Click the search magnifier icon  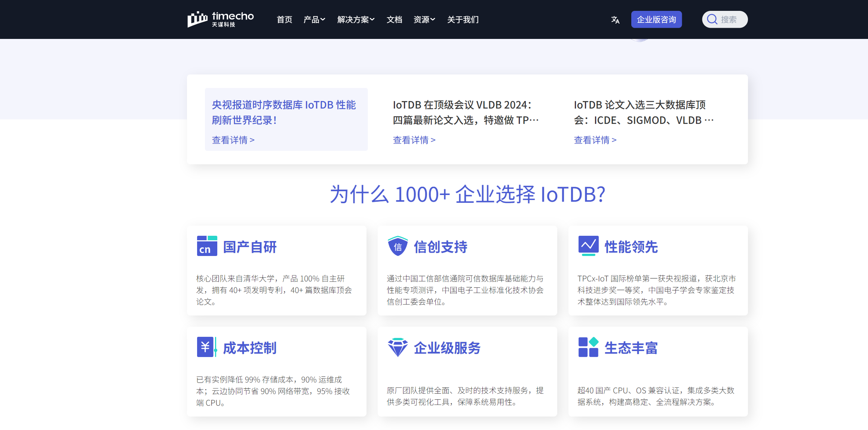tap(712, 19)
